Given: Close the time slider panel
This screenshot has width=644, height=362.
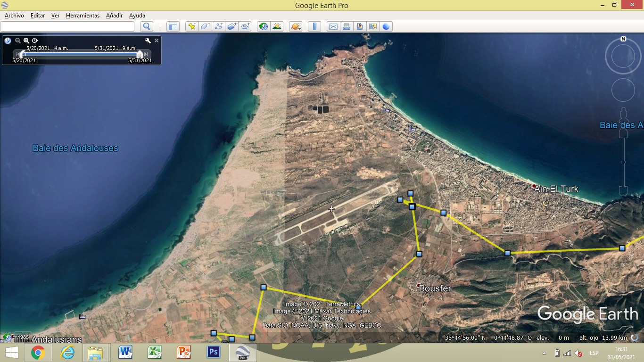Looking at the screenshot, I should (157, 41).
